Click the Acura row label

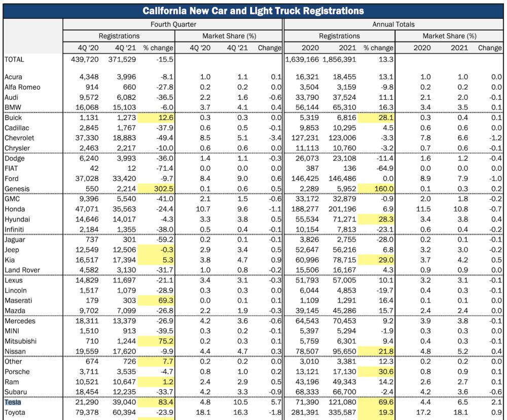click(13, 77)
